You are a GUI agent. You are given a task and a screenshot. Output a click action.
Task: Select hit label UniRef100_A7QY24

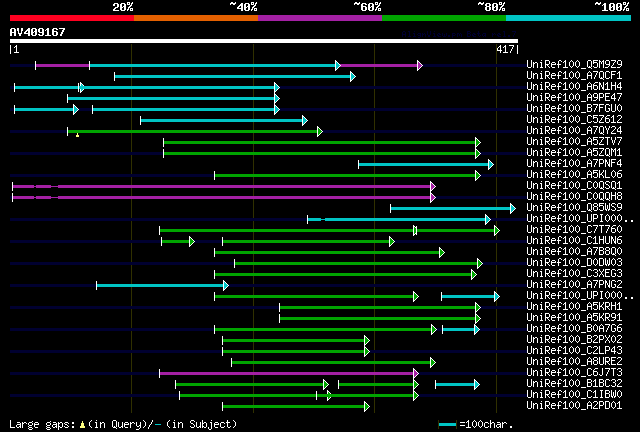[x=574, y=130]
